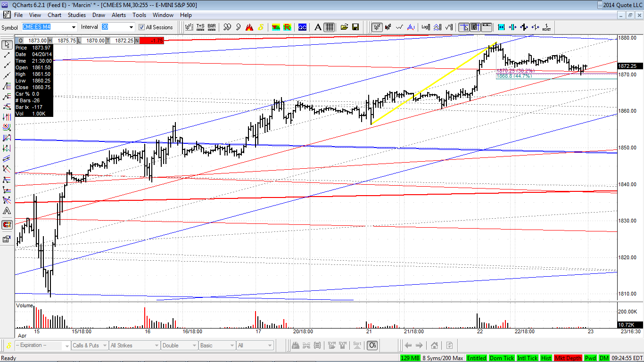This screenshot has height=362, width=644.
Task: Open the Basic dropdown in options bar
Action: pos(217,346)
